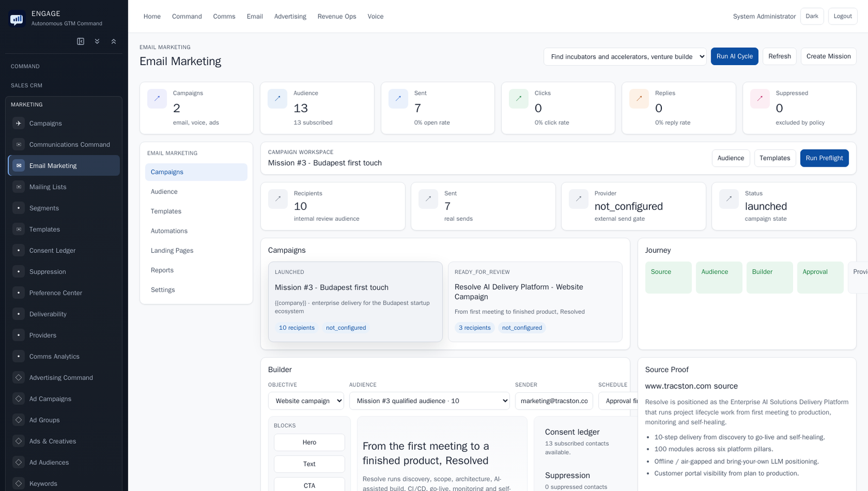Click the Create Mission button
This screenshot has height=491, width=868.
pos(828,56)
